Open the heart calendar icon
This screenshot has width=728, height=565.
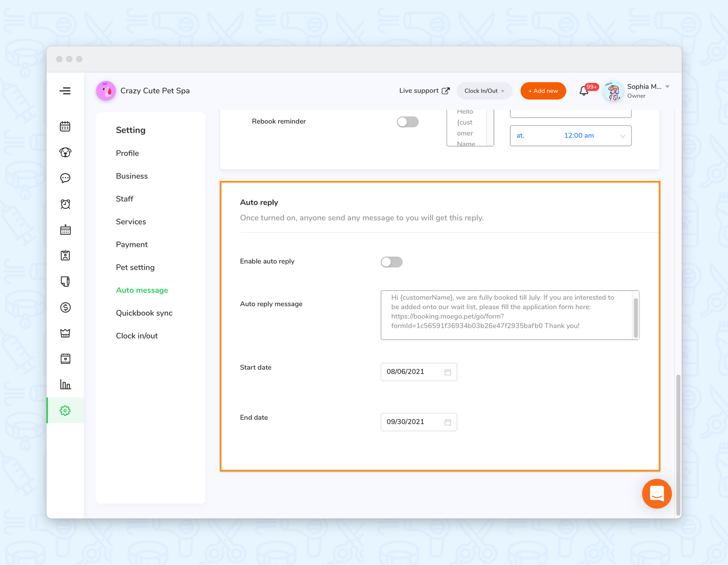pyautogui.click(x=65, y=359)
